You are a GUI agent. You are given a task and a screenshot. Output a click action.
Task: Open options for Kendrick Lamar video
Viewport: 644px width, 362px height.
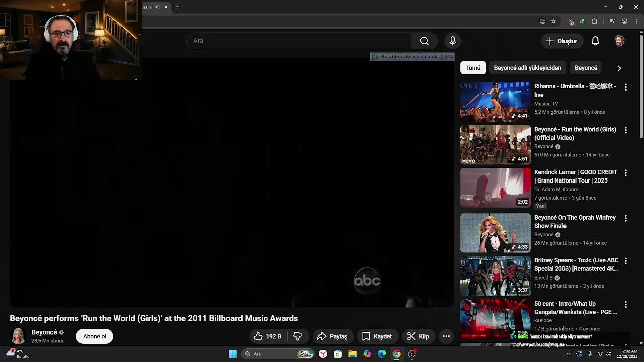[x=626, y=173]
